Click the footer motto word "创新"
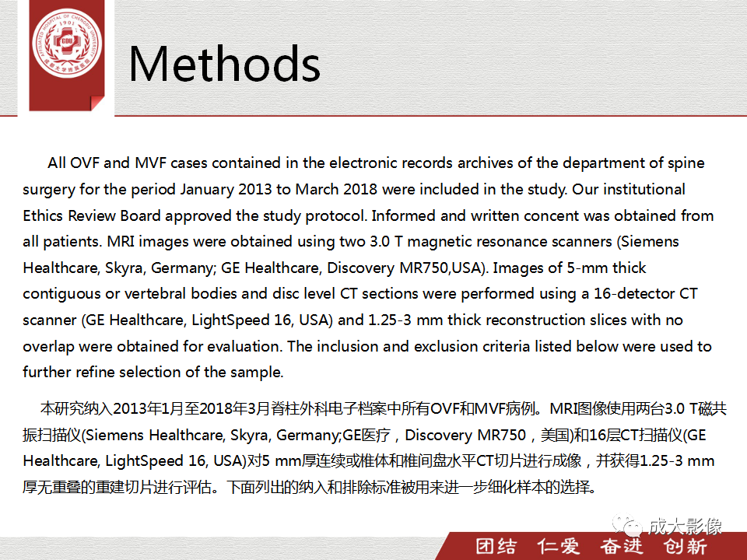This screenshot has height=560, width=747. tap(685, 546)
